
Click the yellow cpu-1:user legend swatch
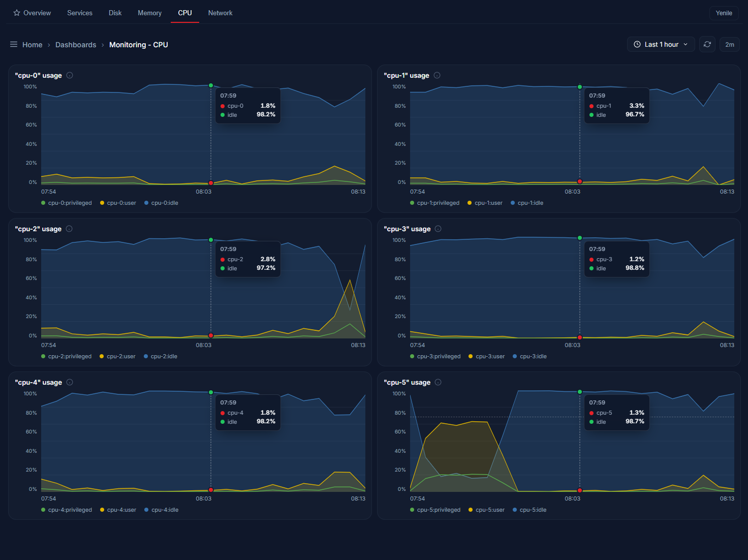[470, 203]
